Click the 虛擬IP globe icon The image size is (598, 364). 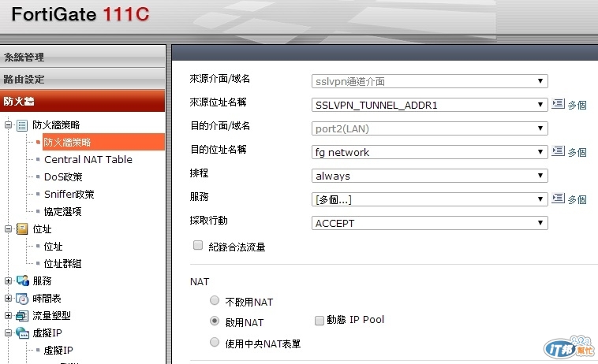tap(23, 332)
